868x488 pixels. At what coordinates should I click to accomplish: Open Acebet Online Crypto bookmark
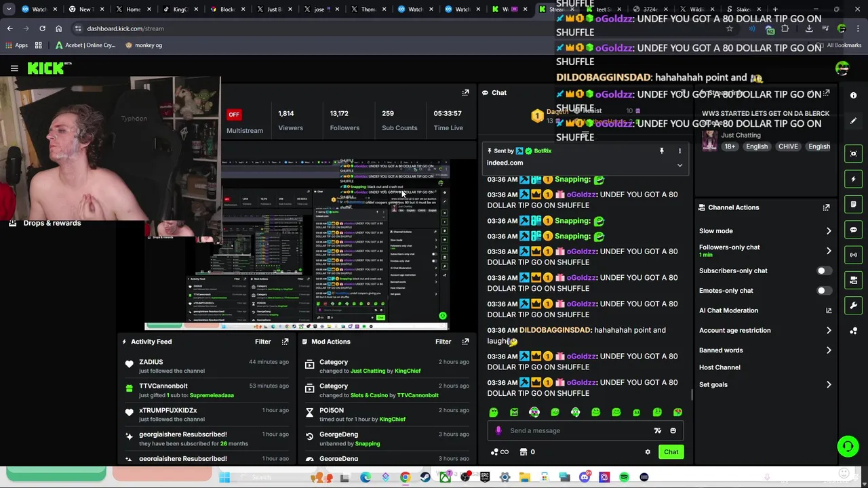click(x=85, y=45)
